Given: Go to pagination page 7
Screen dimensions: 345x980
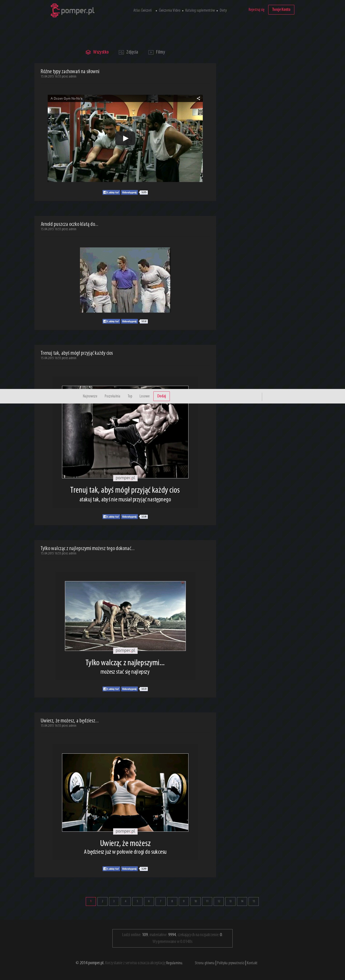Looking at the screenshot, I should point(161,901).
